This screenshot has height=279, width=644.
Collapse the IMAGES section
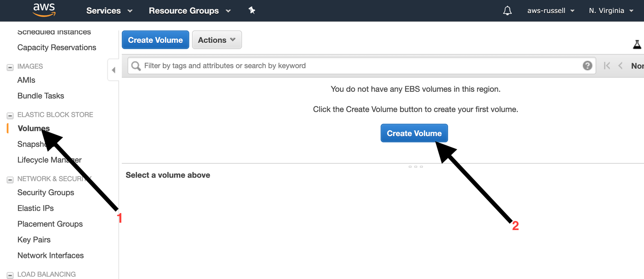(10, 67)
